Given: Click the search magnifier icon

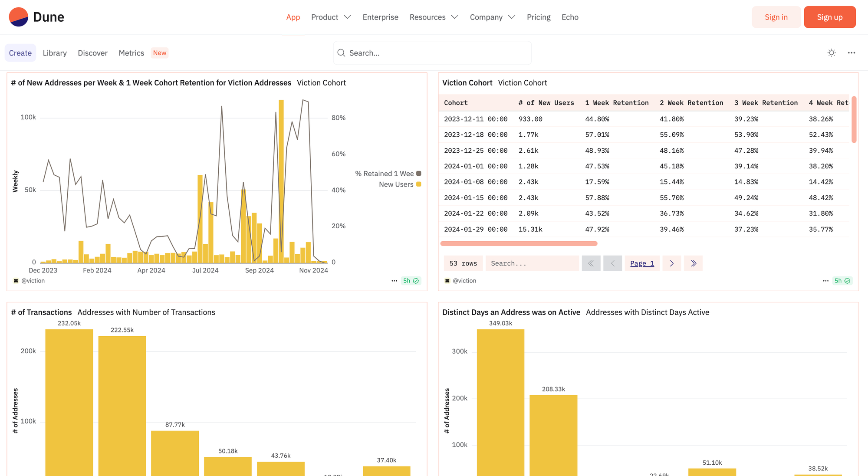Looking at the screenshot, I should pos(341,53).
